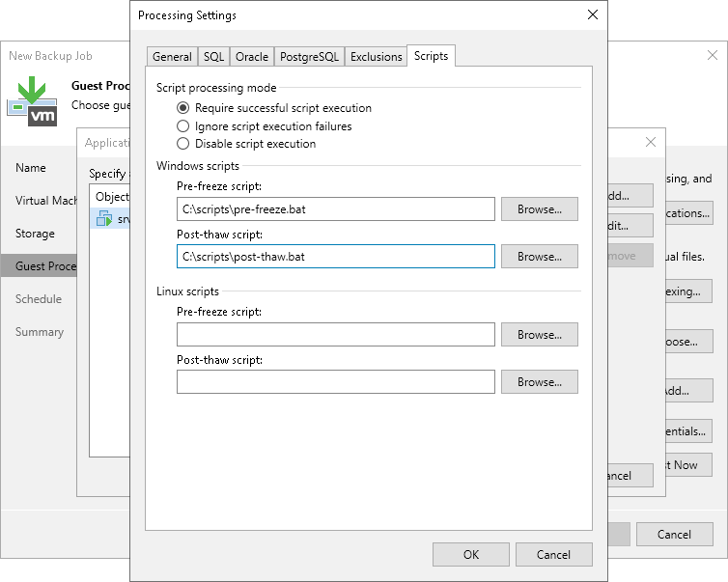Open the SQL tab
The height and width of the screenshot is (582, 728).
coord(213,57)
